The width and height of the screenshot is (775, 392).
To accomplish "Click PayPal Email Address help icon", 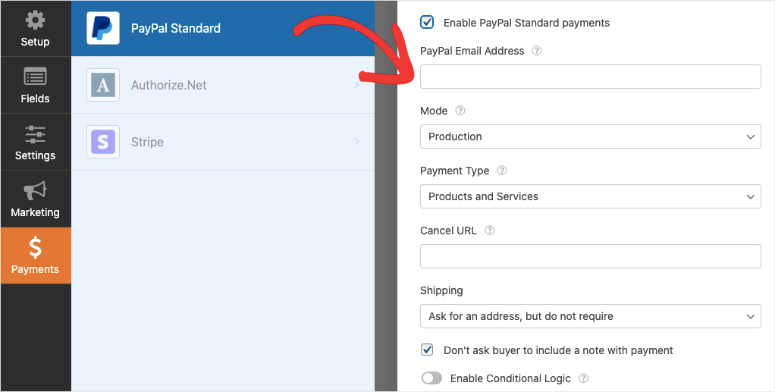I will click(x=536, y=51).
